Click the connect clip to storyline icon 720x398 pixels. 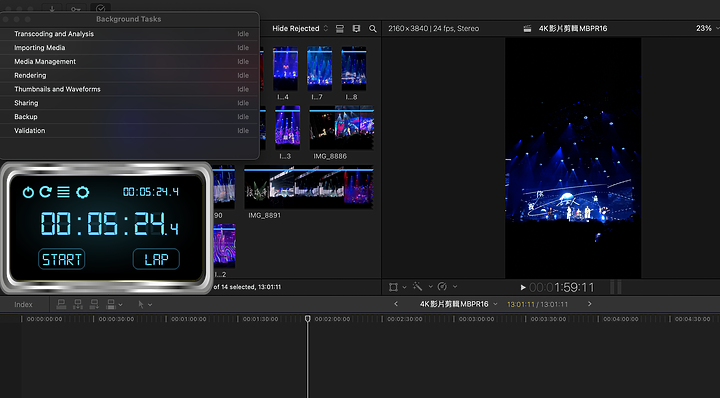click(x=61, y=304)
